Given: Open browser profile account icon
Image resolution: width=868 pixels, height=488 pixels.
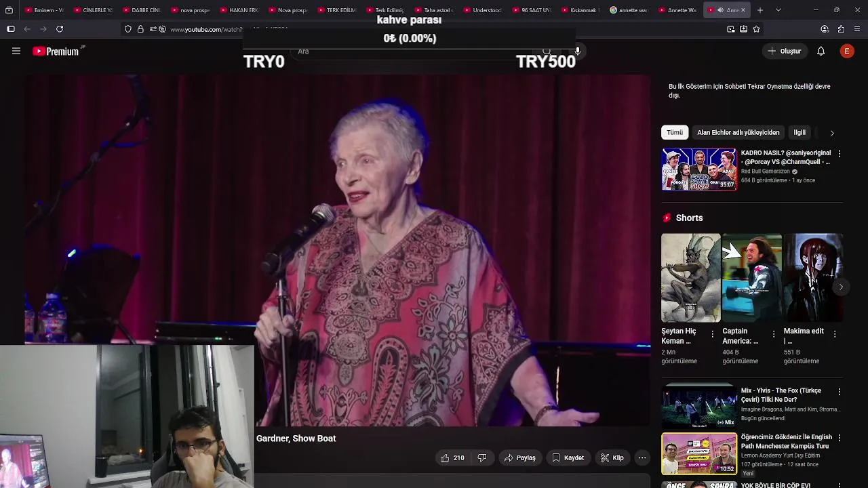Looking at the screenshot, I should click(825, 29).
